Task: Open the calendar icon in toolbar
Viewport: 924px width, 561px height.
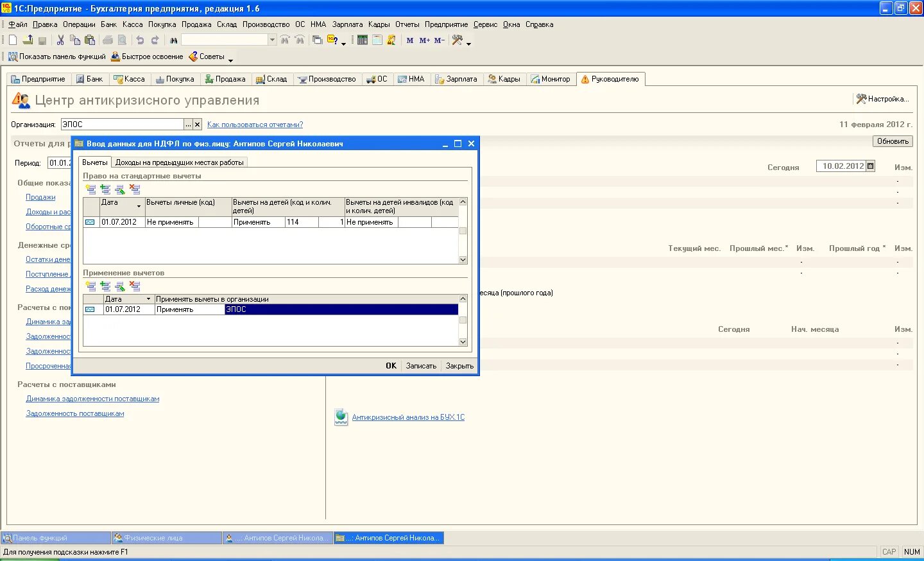Action: pos(377,40)
